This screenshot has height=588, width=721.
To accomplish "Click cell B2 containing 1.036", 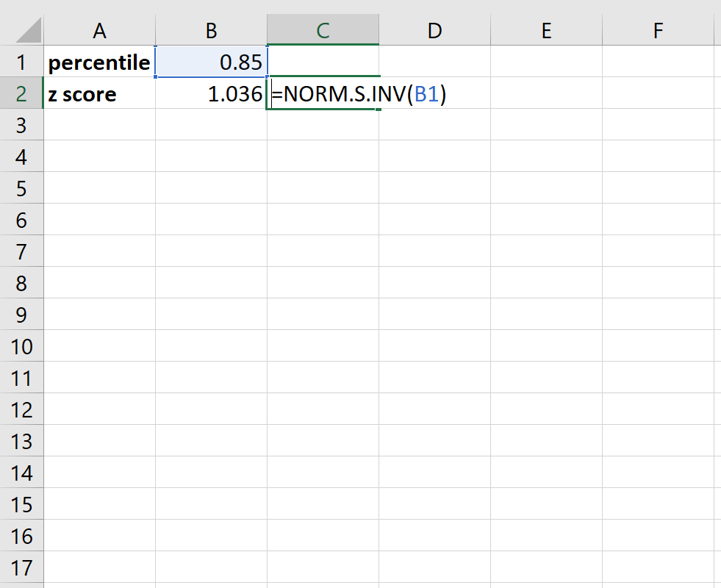I will tap(211, 94).
